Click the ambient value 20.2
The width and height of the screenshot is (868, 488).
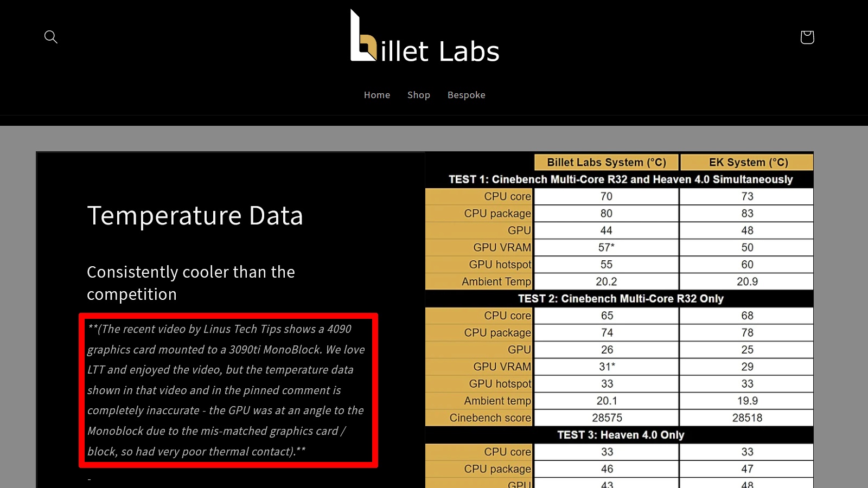[x=607, y=282]
